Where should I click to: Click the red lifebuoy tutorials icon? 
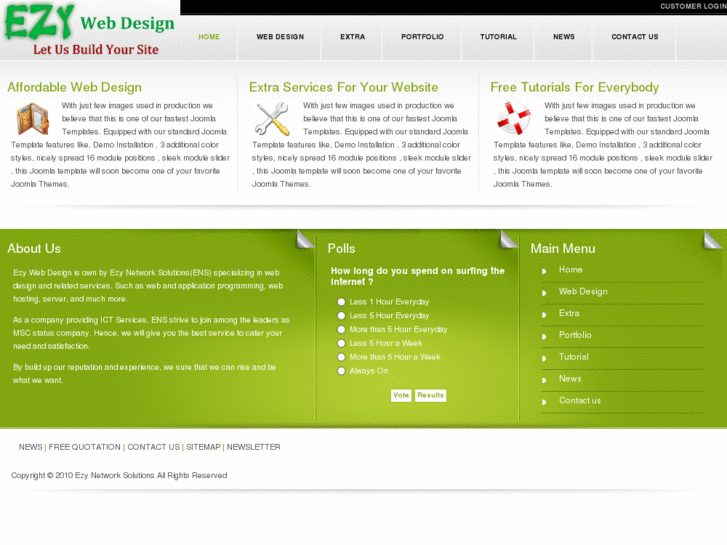pos(514,118)
